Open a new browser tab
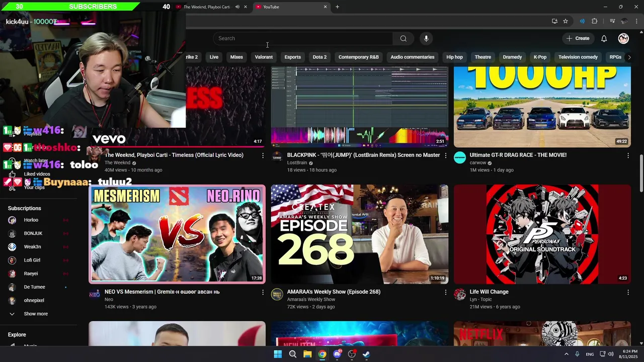Viewport: 644px width, 362px height. [337, 7]
